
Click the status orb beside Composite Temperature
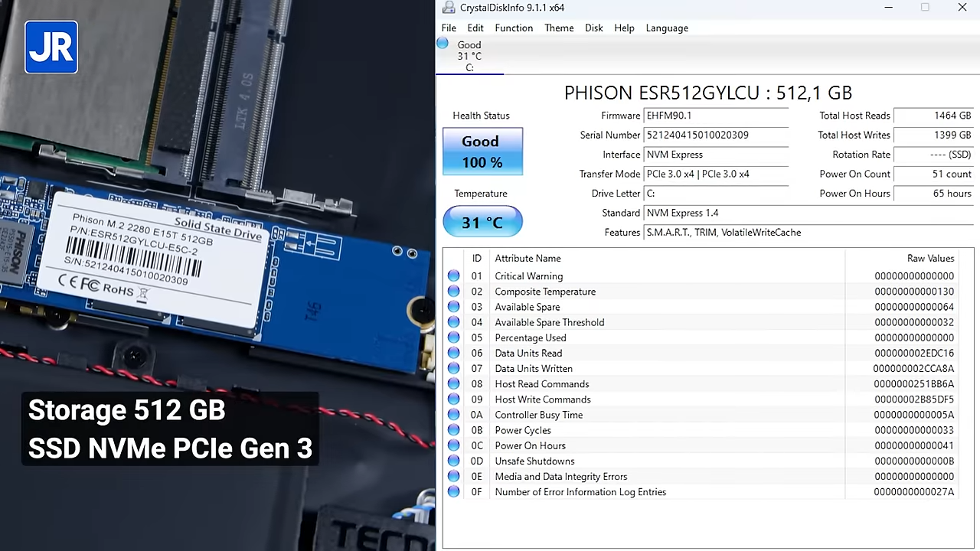(x=454, y=292)
